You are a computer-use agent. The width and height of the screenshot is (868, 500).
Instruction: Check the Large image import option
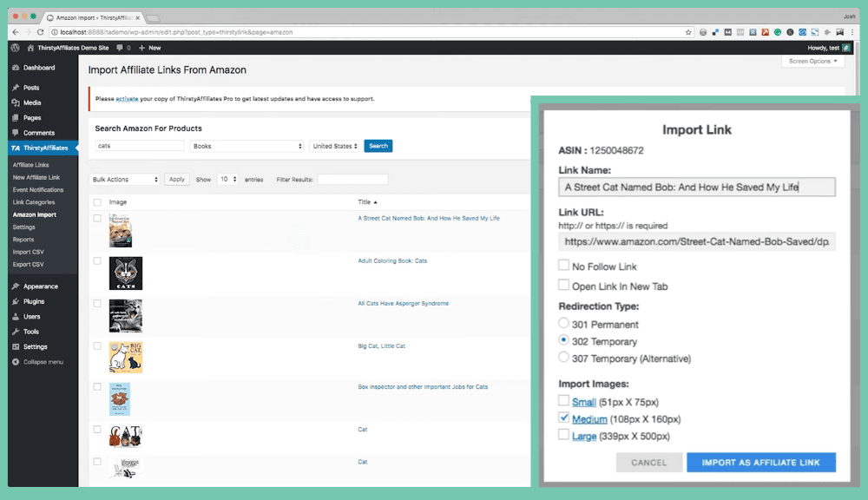[x=563, y=435]
